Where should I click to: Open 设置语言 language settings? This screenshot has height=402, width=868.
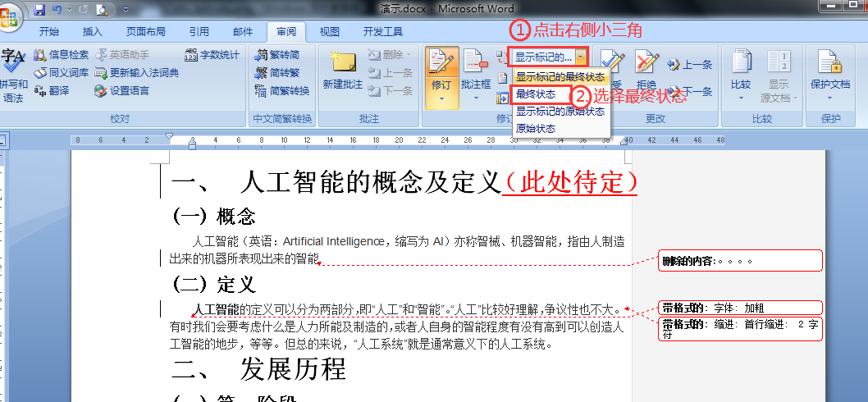click(x=121, y=91)
